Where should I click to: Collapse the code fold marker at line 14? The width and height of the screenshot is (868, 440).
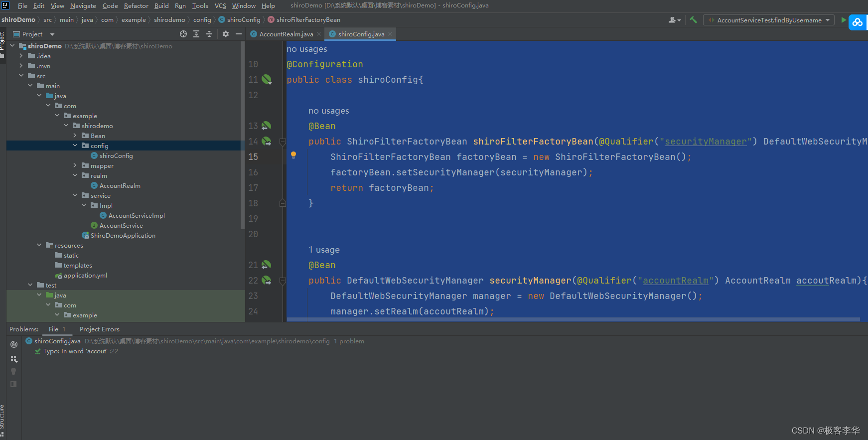point(283,142)
